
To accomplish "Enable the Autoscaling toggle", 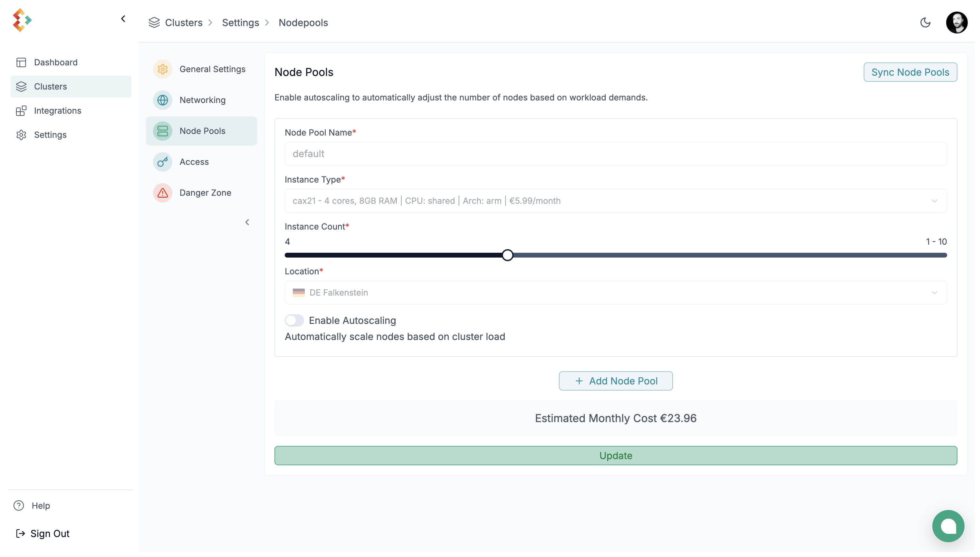I will (294, 320).
